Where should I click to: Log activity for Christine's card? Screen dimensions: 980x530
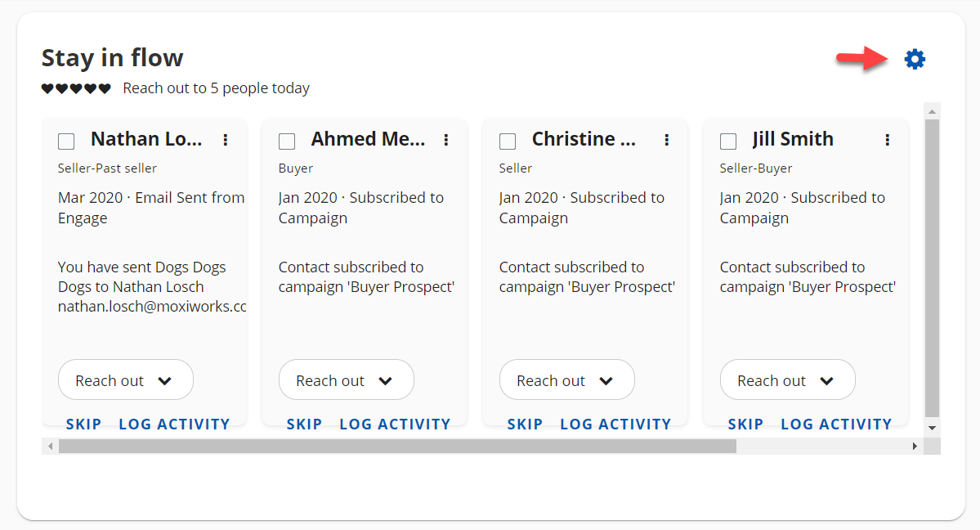(x=615, y=424)
